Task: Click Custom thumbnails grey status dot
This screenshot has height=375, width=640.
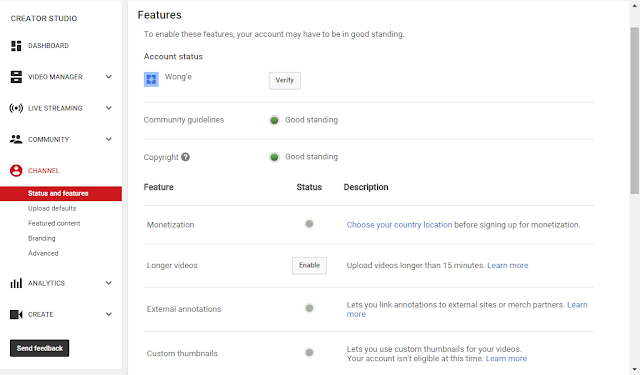Action: pos(309,352)
